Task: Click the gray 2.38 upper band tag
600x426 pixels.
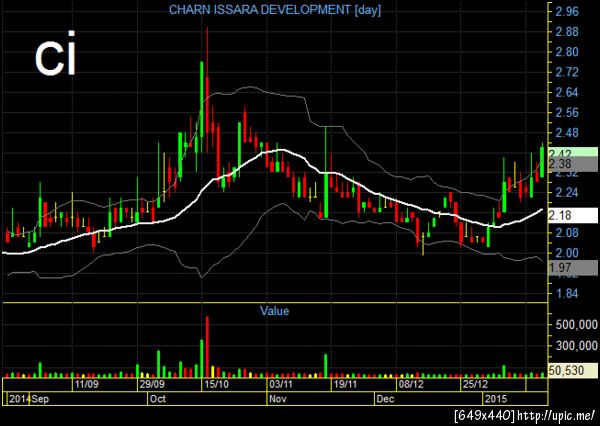Action: 573,164
